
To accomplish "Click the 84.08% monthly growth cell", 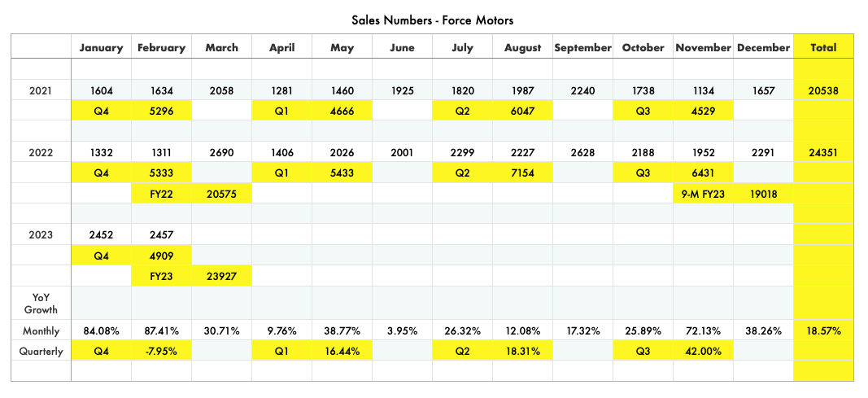I will (x=102, y=331).
